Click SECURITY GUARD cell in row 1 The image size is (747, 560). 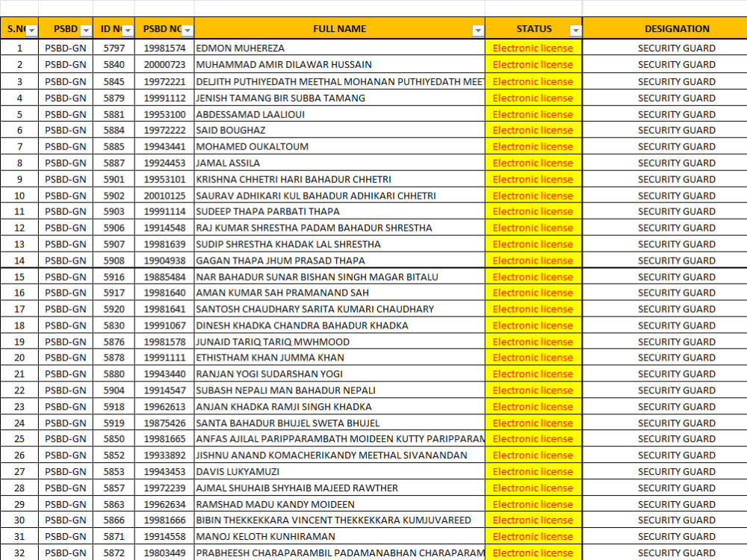pos(676,48)
